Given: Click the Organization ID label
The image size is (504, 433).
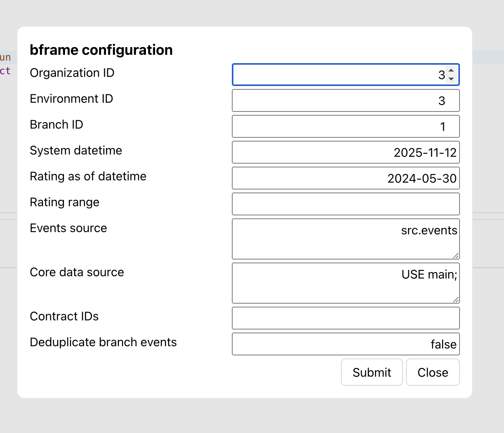Looking at the screenshot, I should (x=72, y=73).
